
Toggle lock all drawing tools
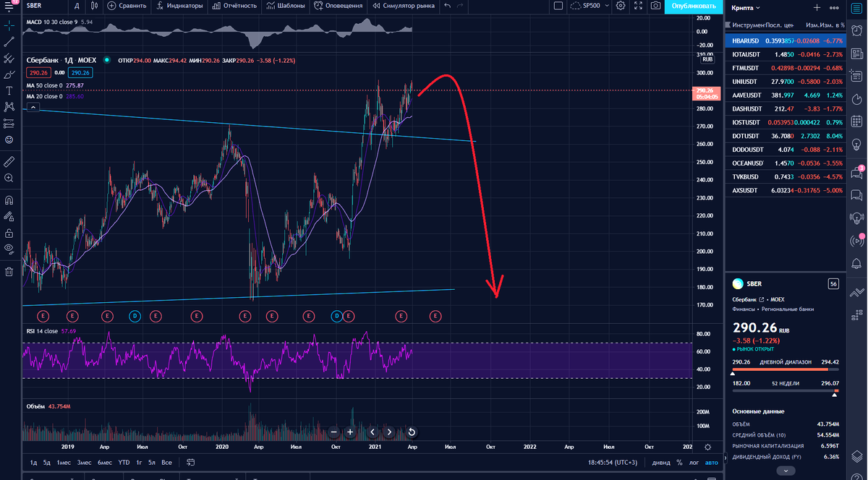pyautogui.click(x=9, y=233)
